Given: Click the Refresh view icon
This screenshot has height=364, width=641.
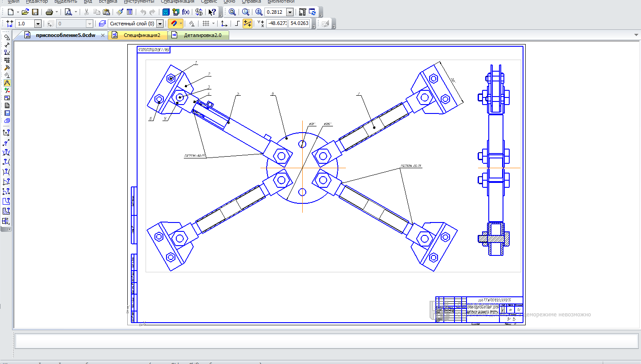Looking at the screenshot, I should [x=312, y=12].
